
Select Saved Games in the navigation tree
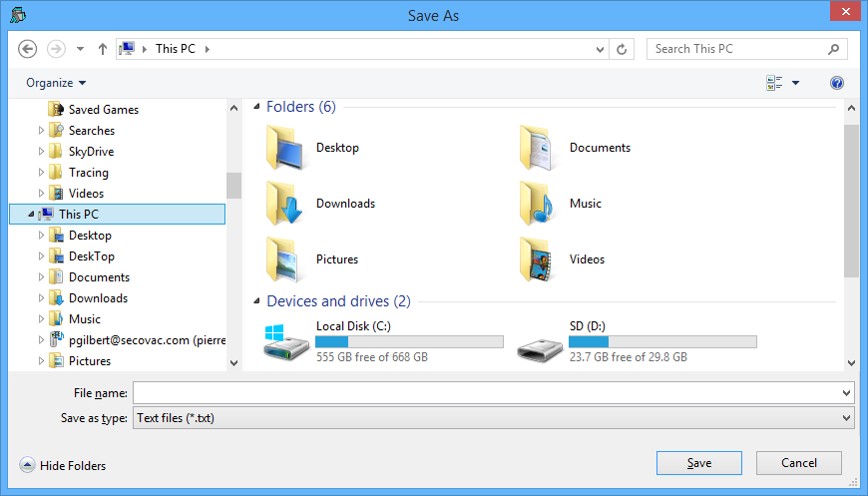tap(104, 110)
